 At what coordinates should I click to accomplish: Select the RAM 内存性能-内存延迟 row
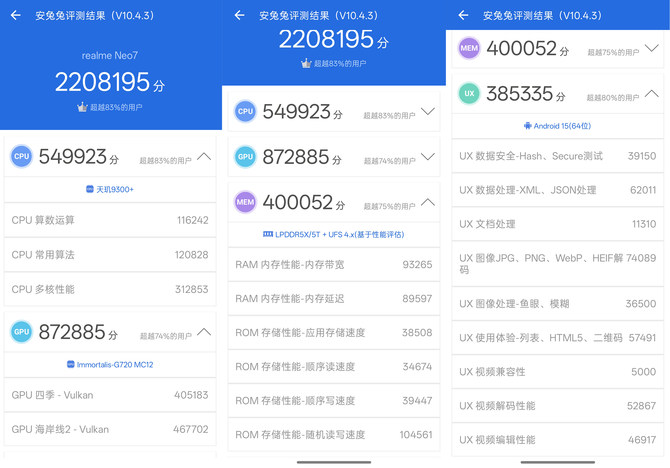334,298
